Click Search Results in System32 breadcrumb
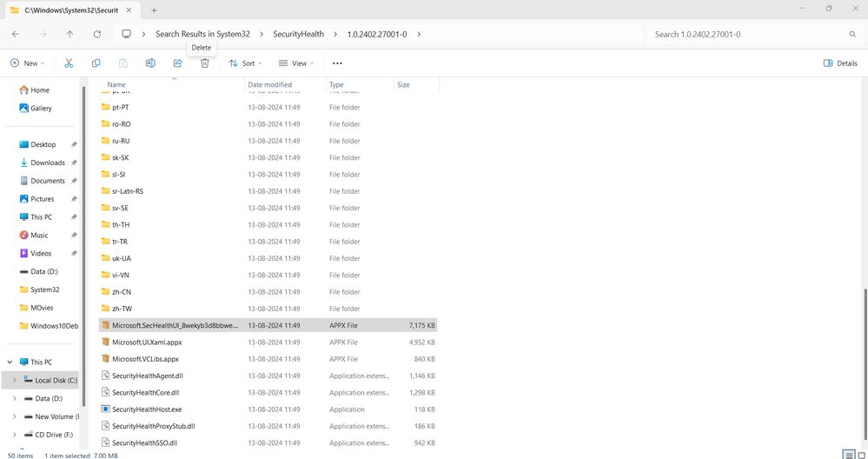Image resolution: width=868 pixels, height=459 pixels. (x=202, y=34)
